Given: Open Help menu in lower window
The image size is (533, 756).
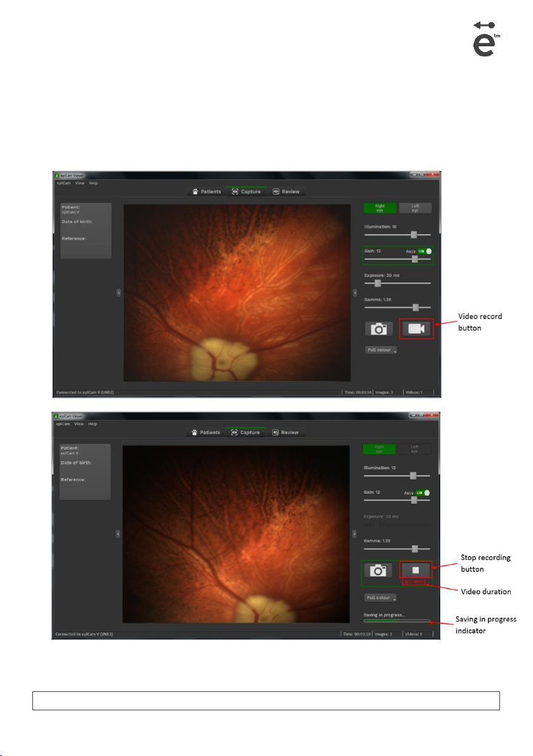Looking at the screenshot, I should click(x=93, y=424).
